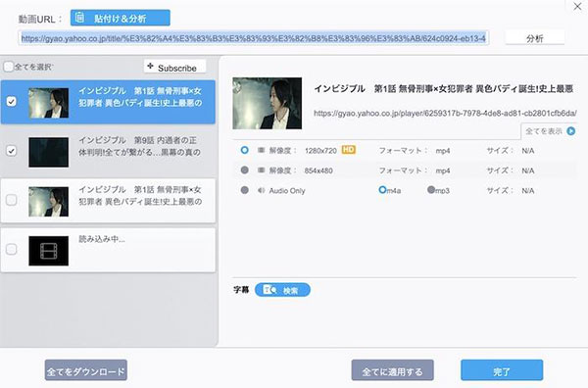Image resolution: width=588 pixels, height=388 pixels.
Task: Click the Subscribe button
Action: (174, 67)
